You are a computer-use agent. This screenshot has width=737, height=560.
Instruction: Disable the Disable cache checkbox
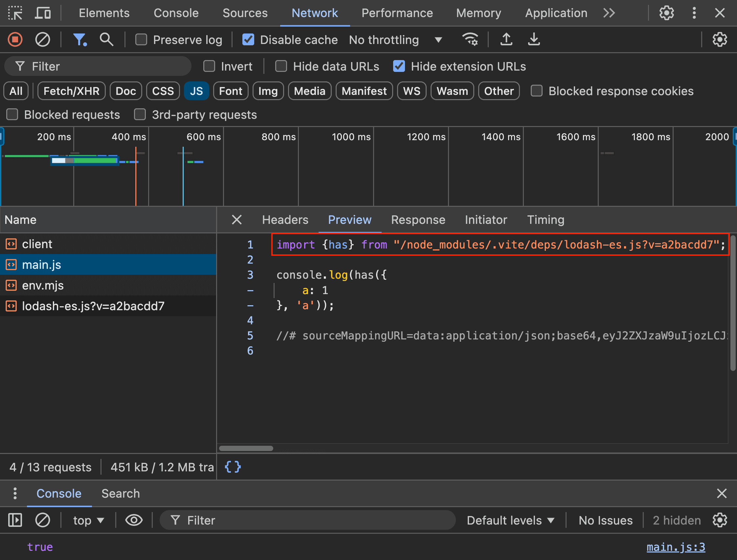(248, 39)
